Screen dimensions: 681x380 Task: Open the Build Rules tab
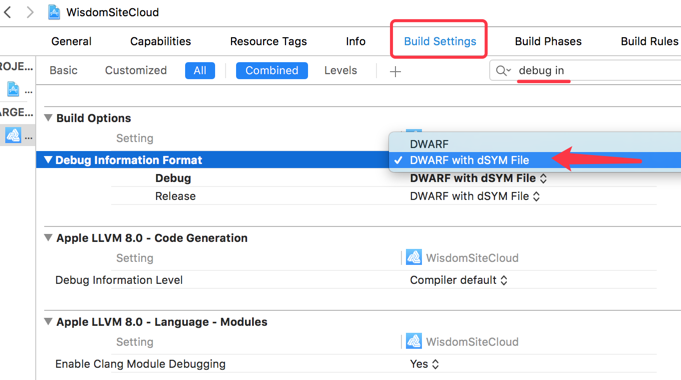[649, 41]
